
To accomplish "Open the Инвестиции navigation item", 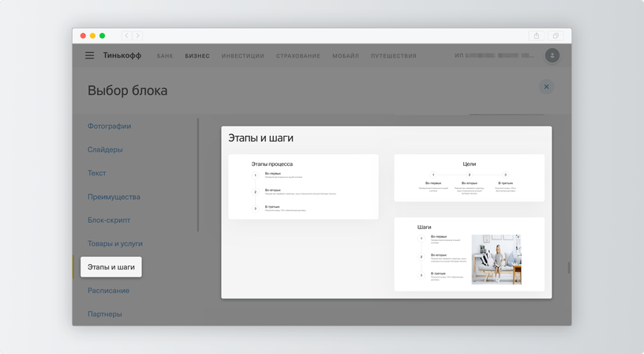I will 243,56.
